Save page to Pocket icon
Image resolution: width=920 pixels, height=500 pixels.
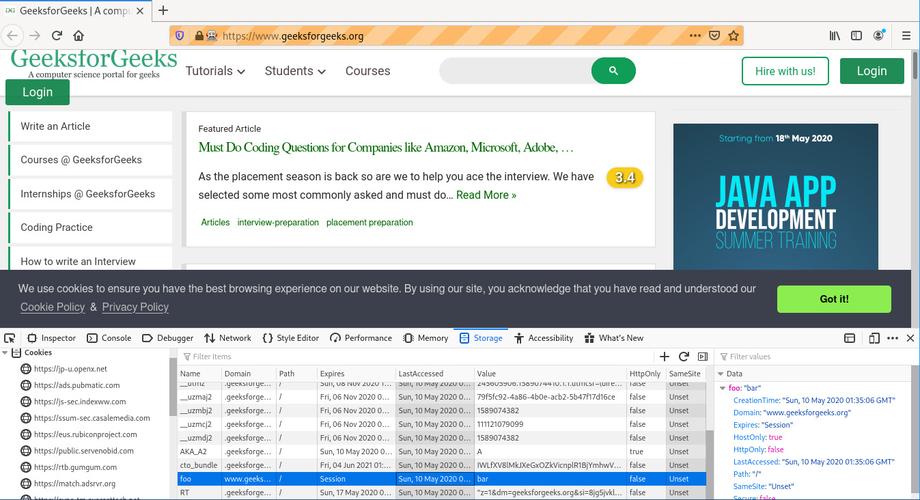(x=714, y=36)
